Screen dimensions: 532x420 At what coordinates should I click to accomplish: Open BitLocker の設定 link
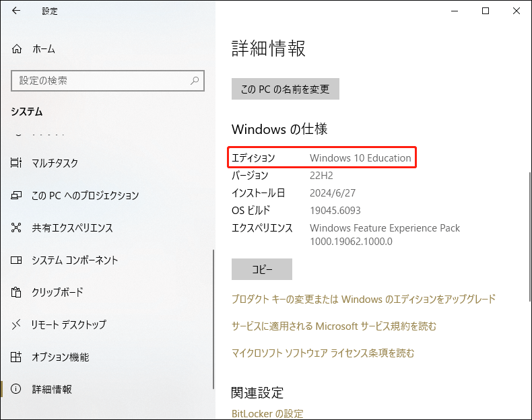(267, 413)
